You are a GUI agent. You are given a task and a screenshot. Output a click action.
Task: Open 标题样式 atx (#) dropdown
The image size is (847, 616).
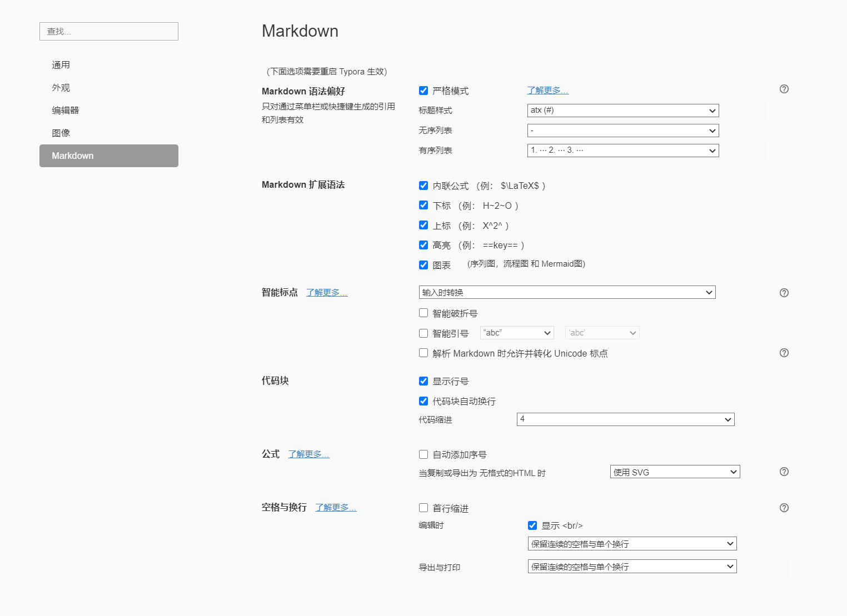(x=623, y=111)
